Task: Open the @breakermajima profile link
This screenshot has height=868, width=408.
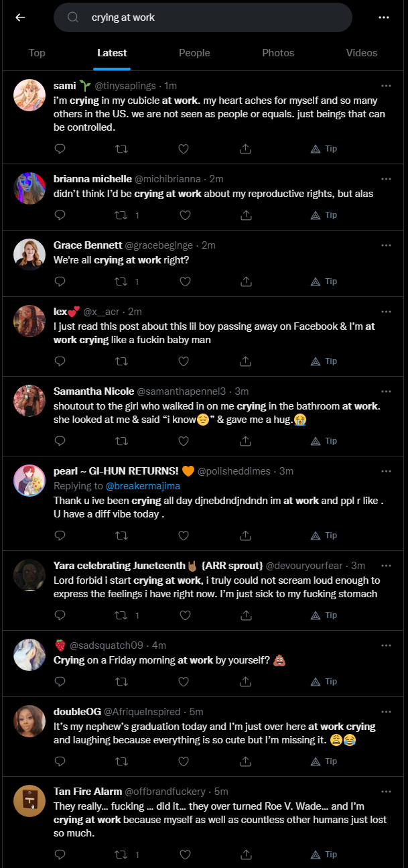Action: point(143,485)
